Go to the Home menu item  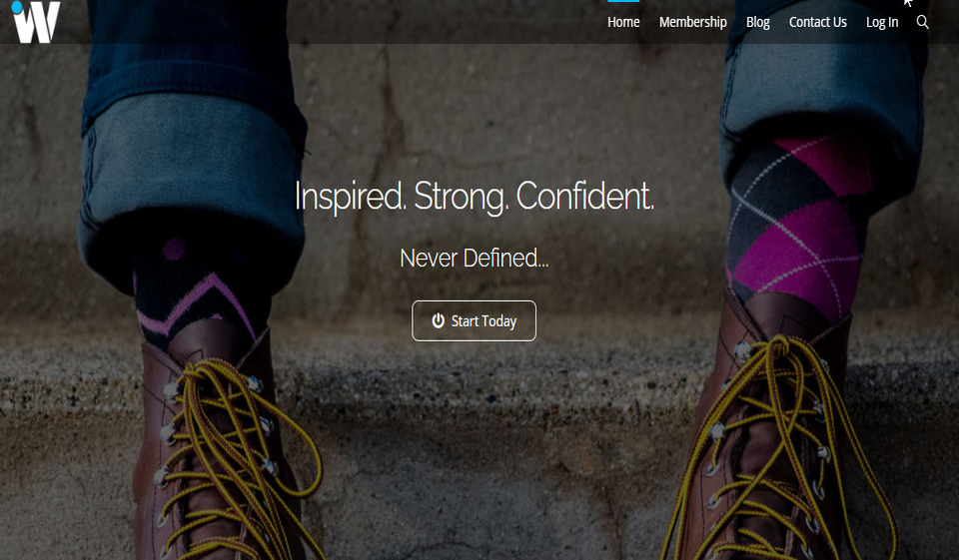623,23
